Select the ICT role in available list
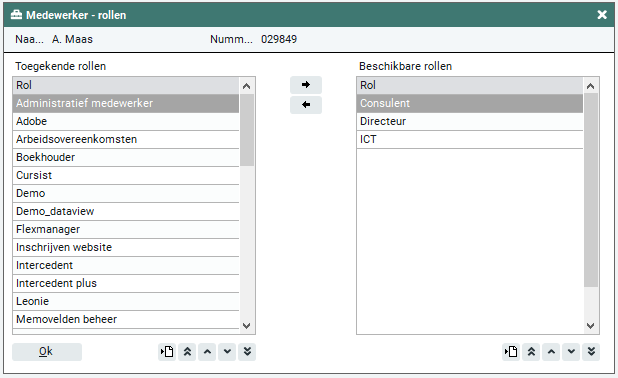Screen dimensions: 618x378 pyautogui.click(x=470, y=140)
